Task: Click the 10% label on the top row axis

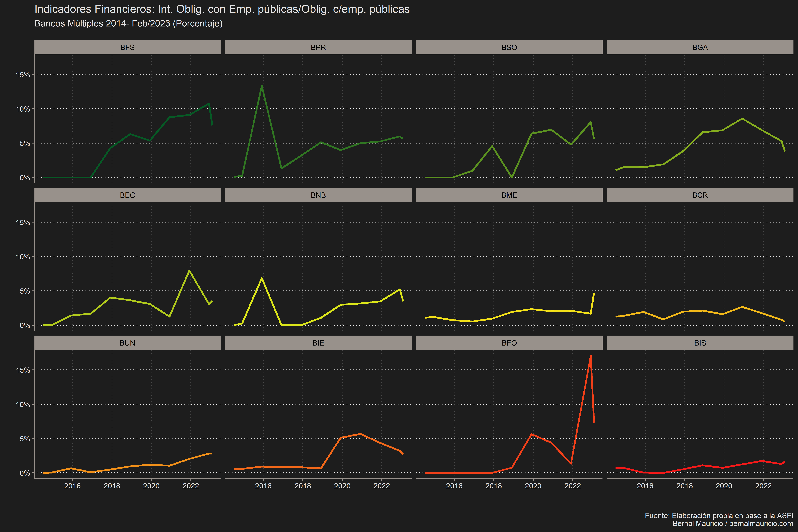Action: pos(23,109)
